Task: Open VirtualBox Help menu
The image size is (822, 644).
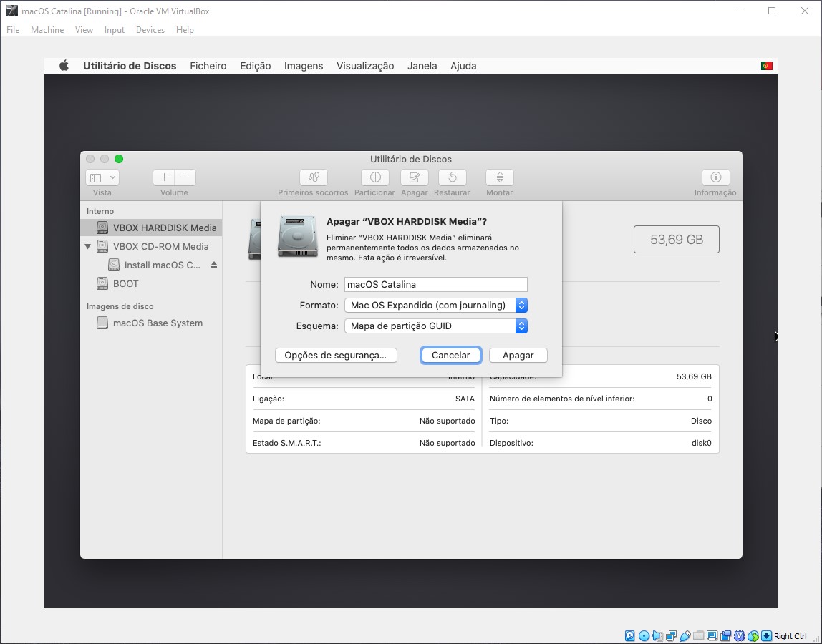Action: click(185, 30)
